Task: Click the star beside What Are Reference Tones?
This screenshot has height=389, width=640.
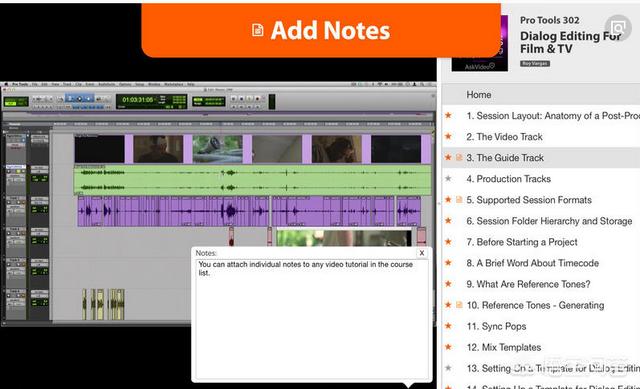Action: tap(448, 284)
